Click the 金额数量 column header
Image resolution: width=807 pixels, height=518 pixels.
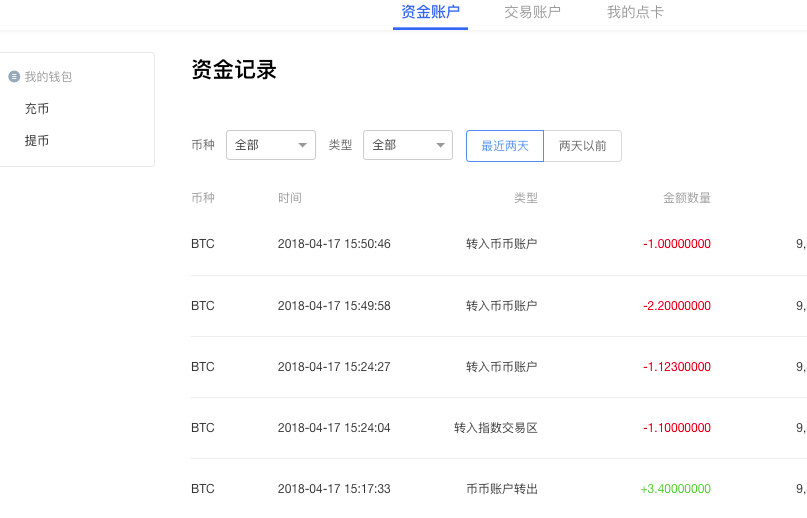[x=687, y=198]
